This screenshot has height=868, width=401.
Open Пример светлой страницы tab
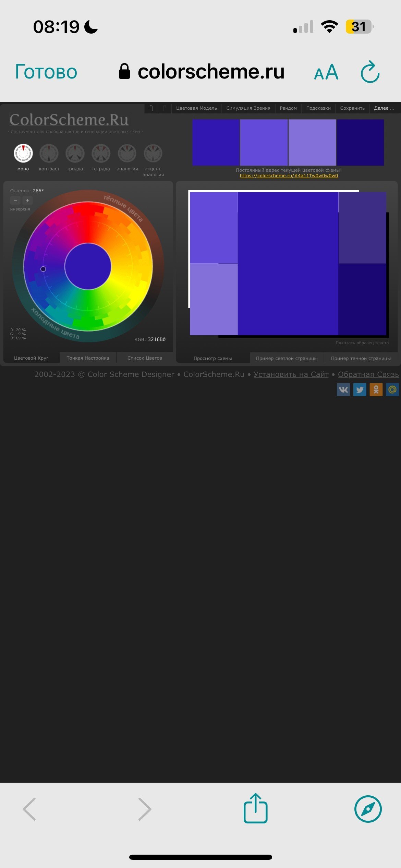[287, 358]
